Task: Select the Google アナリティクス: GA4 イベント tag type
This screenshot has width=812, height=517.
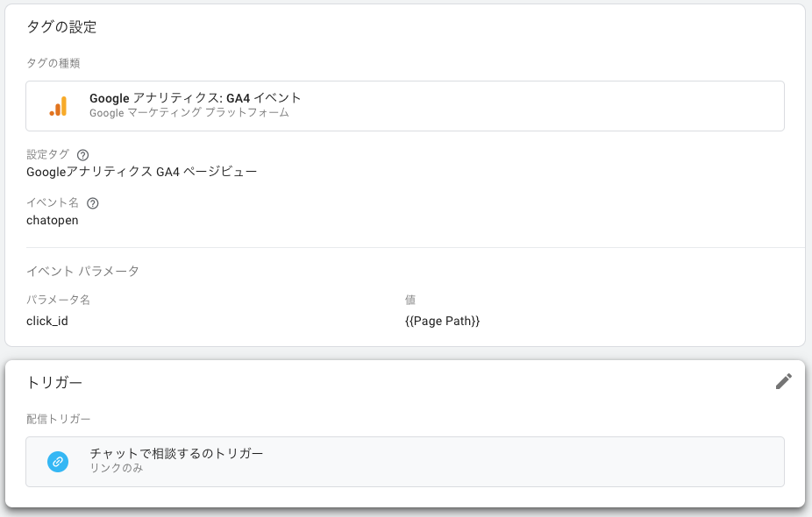Action: [x=405, y=105]
